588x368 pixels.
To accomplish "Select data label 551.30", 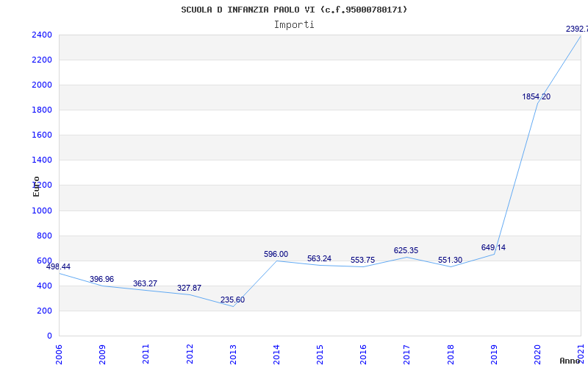I will 450,261.
